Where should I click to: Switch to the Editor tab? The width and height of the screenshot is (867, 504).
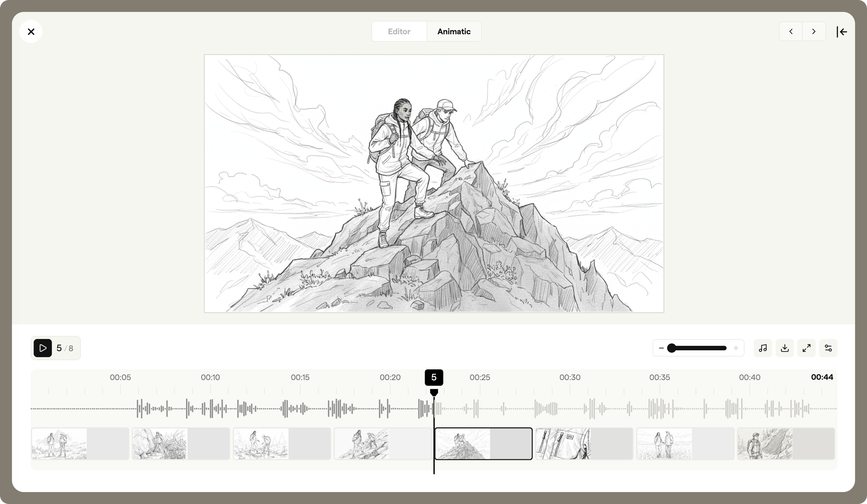399,31
